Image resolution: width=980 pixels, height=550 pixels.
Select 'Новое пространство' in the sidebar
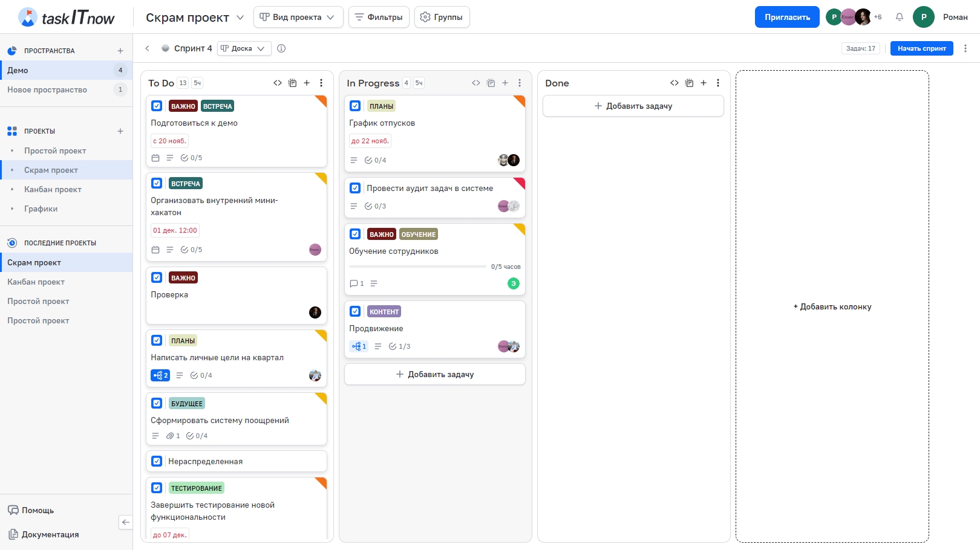point(47,89)
